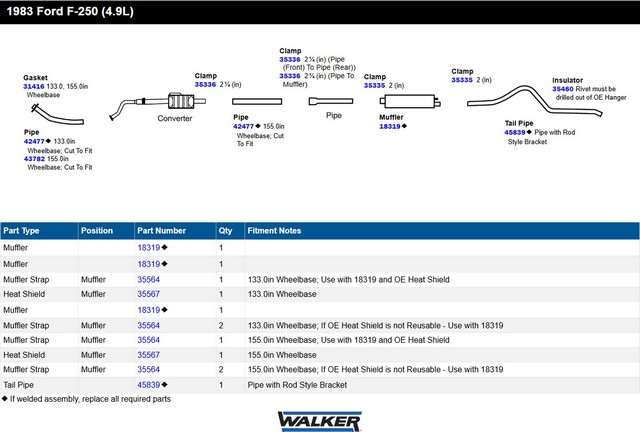
Task: Open 35564 for 133.0in Use with 18319 row
Action: tap(149, 280)
